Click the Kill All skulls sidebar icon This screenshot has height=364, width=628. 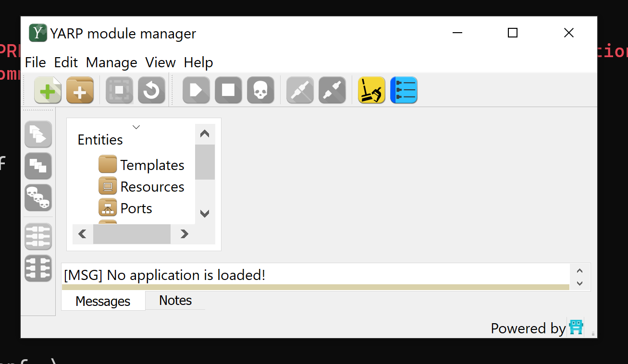click(x=38, y=197)
